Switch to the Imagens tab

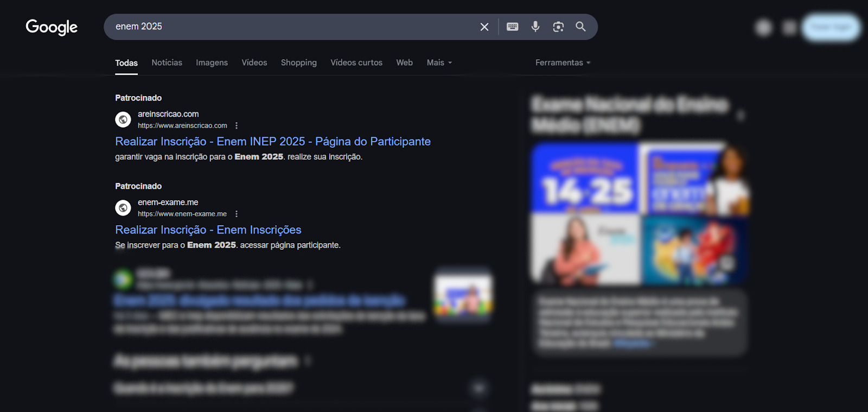click(x=212, y=62)
